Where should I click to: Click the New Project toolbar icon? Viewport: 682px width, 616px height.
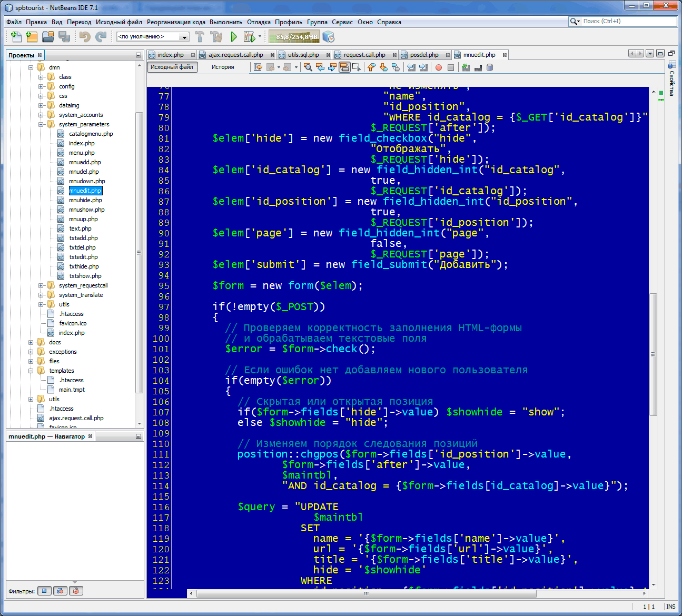point(32,37)
